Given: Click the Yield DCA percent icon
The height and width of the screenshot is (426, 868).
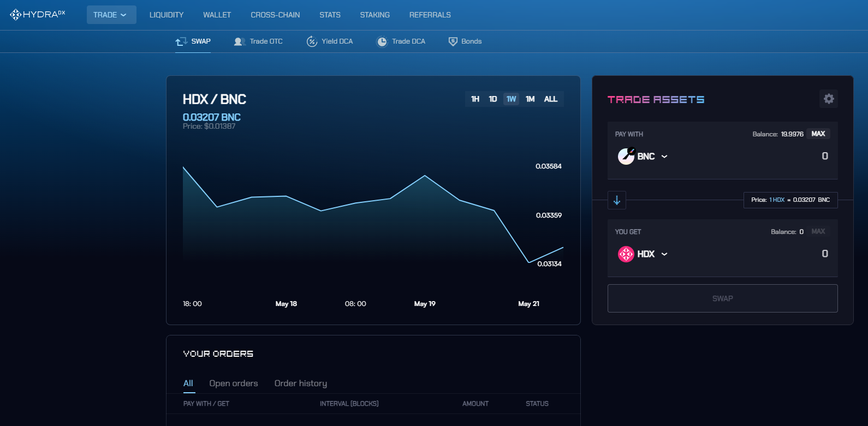Looking at the screenshot, I should (x=312, y=41).
